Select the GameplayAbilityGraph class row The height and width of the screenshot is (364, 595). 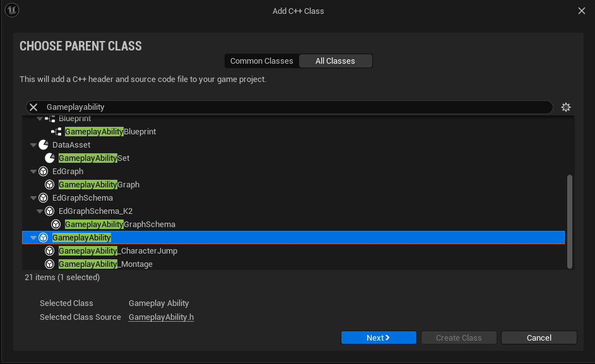coord(293,185)
